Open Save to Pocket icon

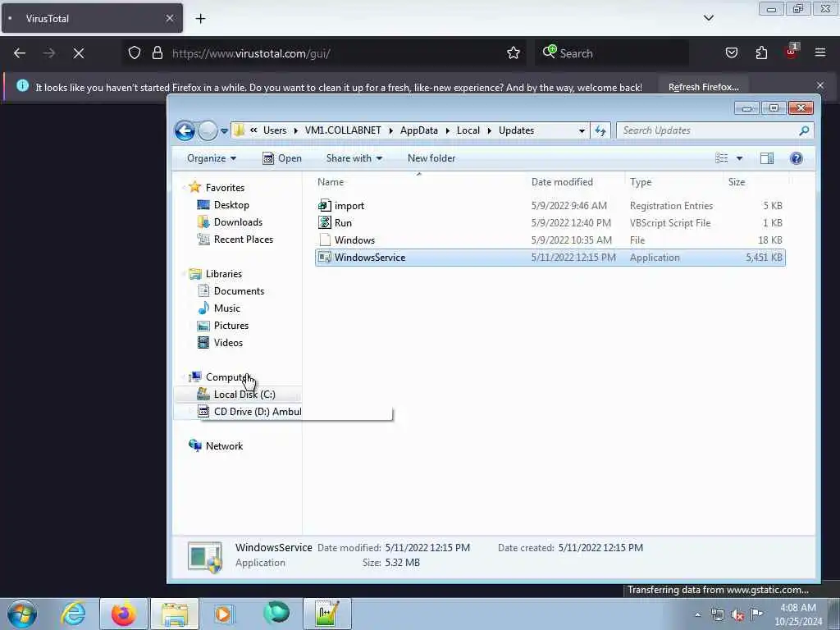point(731,53)
